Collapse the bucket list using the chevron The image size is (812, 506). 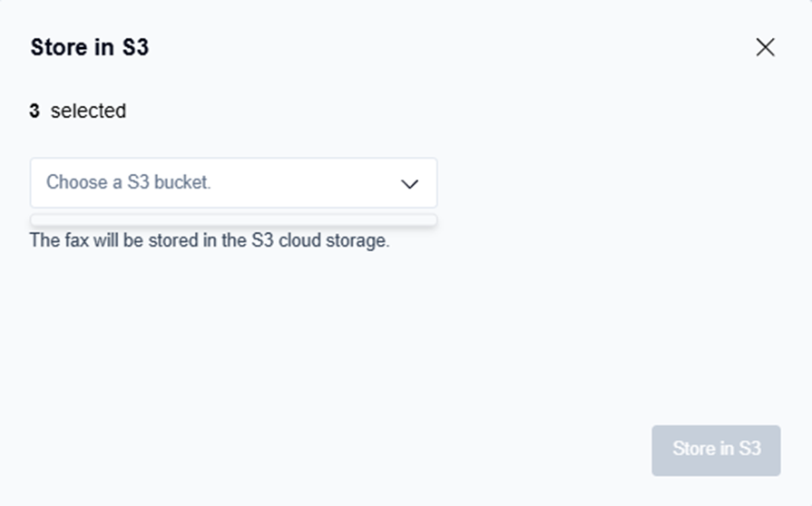coord(410,184)
